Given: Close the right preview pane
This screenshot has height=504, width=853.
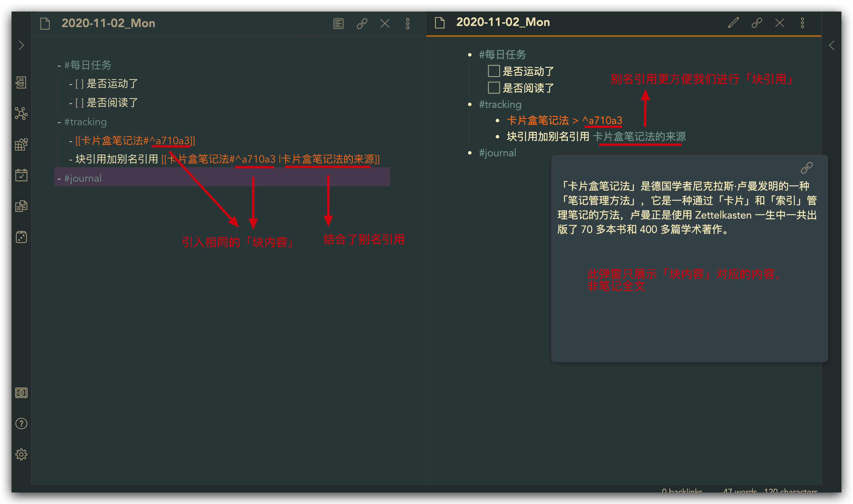Looking at the screenshot, I should 780,23.
